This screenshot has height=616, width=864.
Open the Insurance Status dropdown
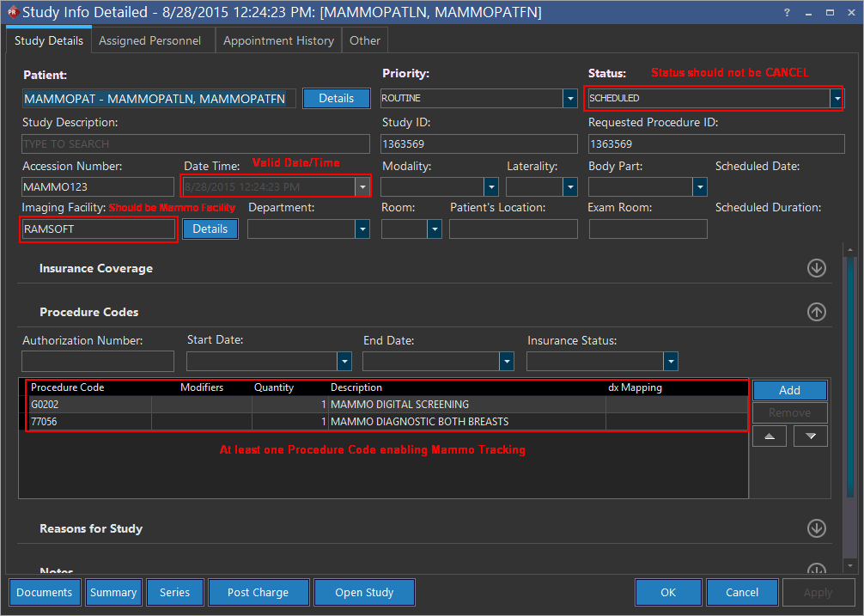670,362
